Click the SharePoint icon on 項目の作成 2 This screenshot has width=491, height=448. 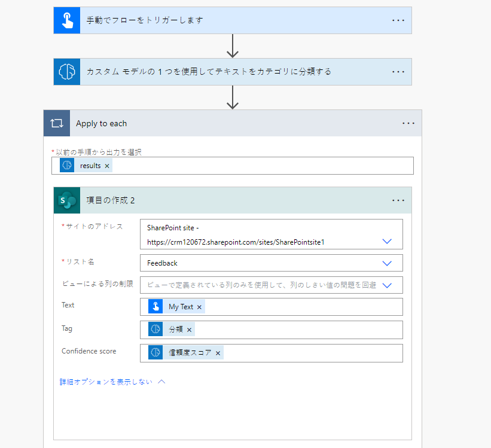tap(66, 200)
